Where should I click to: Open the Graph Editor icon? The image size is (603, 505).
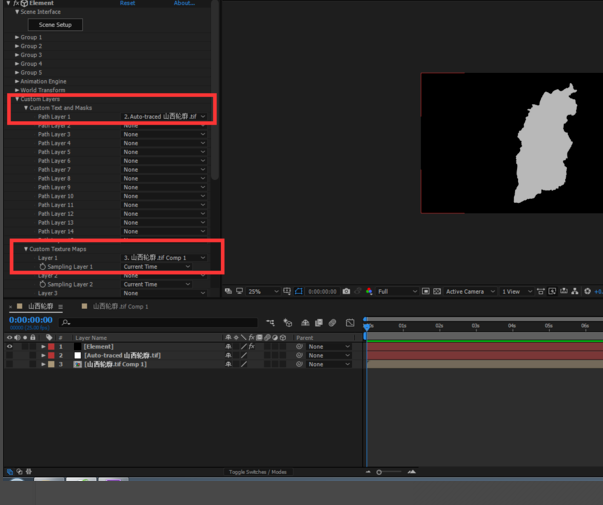tap(350, 323)
